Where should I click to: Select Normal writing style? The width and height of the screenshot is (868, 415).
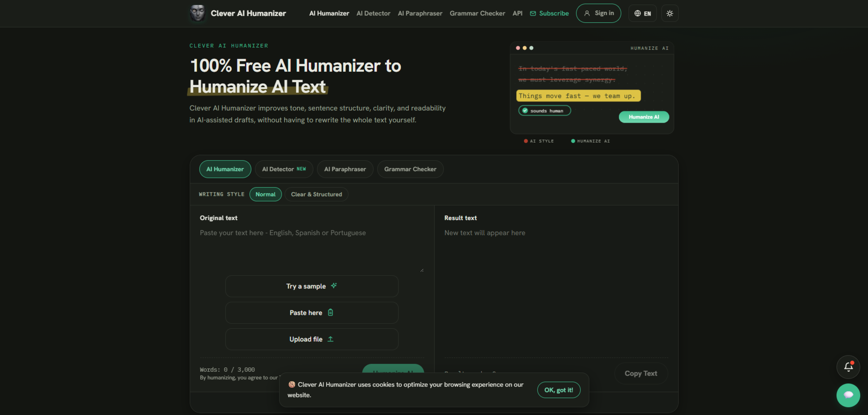coord(266,194)
